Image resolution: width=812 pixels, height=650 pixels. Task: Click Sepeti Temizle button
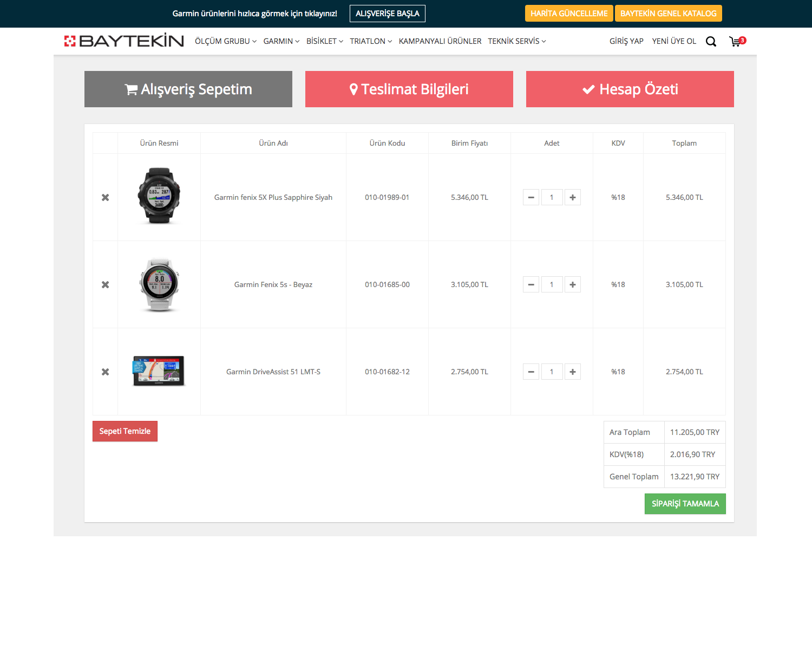pyautogui.click(x=125, y=431)
